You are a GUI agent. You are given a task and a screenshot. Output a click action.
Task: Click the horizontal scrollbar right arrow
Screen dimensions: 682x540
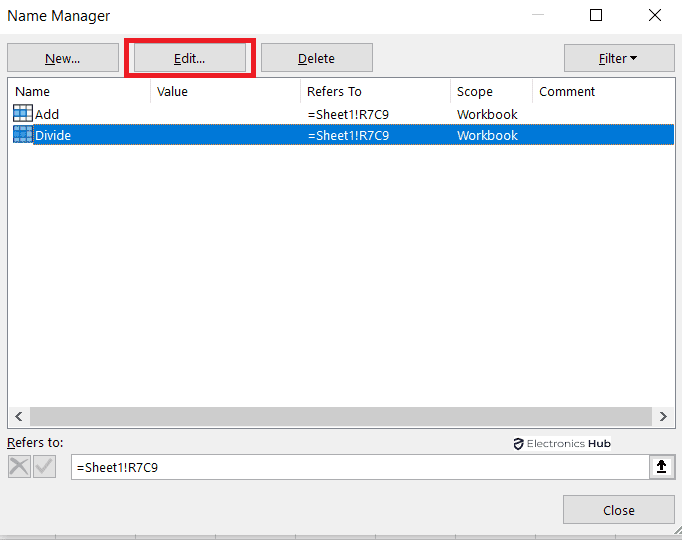point(663,416)
